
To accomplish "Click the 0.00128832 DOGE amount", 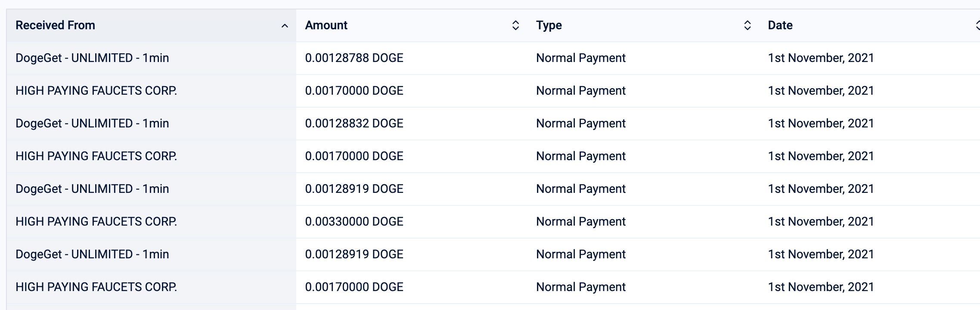I will pyautogui.click(x=354, y=124).
